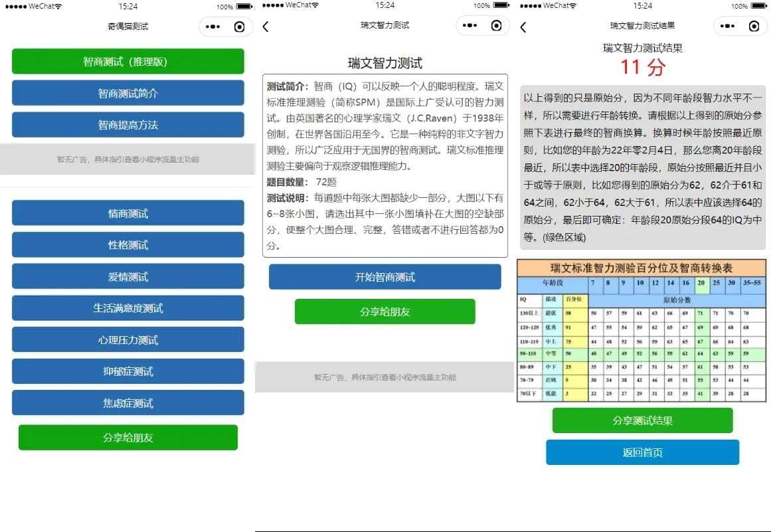Open 抑郁症测试
The height and width of the screenshot is (532, 771).
[128, 371]
